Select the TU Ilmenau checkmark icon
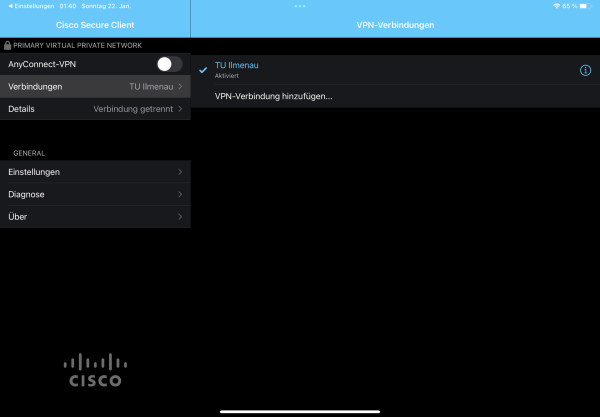Viewport: 600px width, 417px height. click(x=203, y=70)
